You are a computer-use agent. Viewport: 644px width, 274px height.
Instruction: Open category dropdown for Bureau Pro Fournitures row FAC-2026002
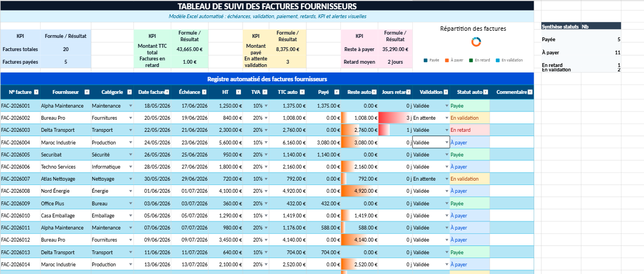click(x=131, y=118)
